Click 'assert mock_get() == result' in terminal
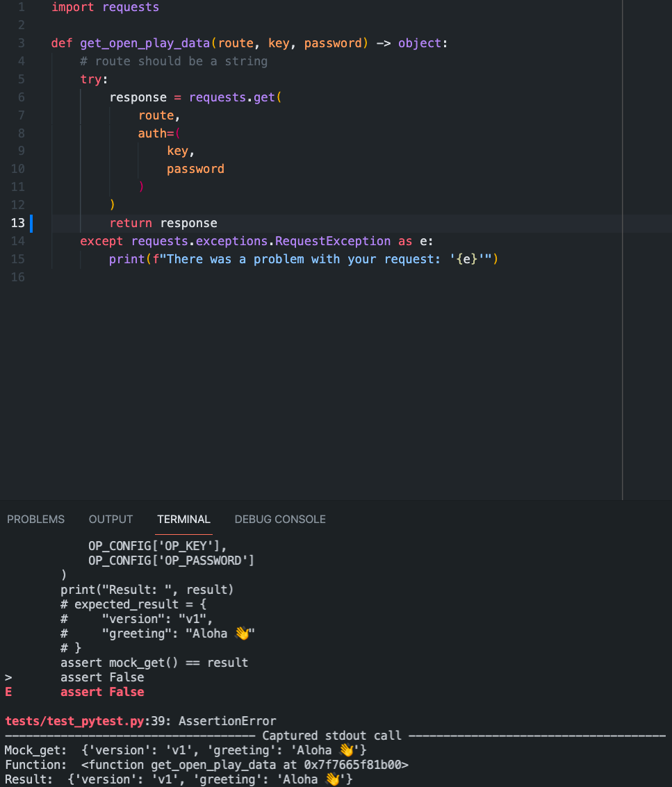The height and width of the screenshot is (787, 672). 154,663
